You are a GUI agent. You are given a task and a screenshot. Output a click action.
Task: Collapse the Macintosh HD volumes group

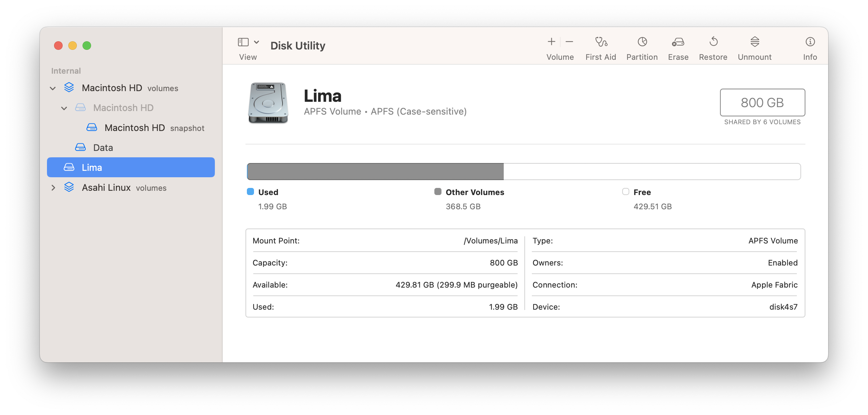point(53,88)
